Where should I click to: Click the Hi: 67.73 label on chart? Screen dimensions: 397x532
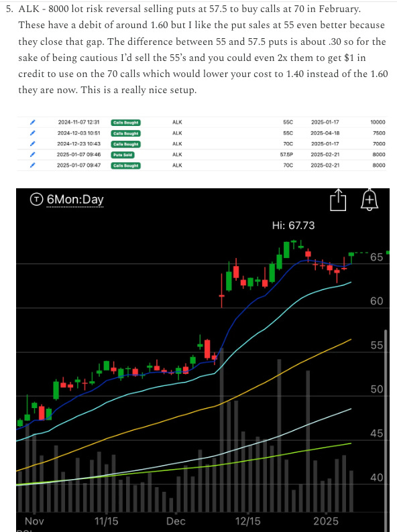294,225
